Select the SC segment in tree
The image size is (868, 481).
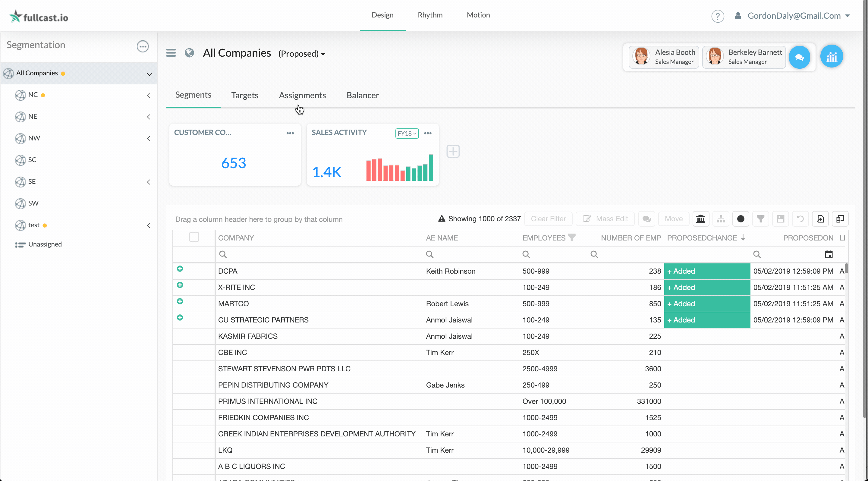(32, 160)
